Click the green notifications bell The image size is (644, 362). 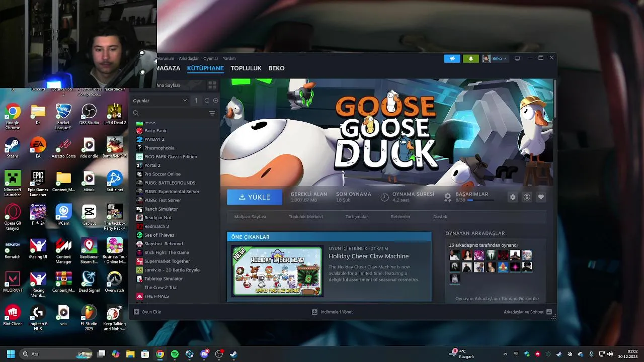point(471,58)
